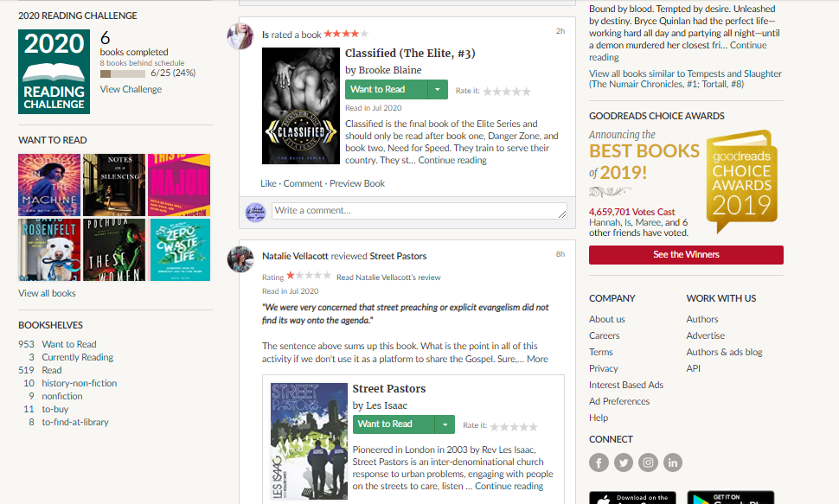
Task: Open the Street Pastors book title
Action: click(389, 388)
